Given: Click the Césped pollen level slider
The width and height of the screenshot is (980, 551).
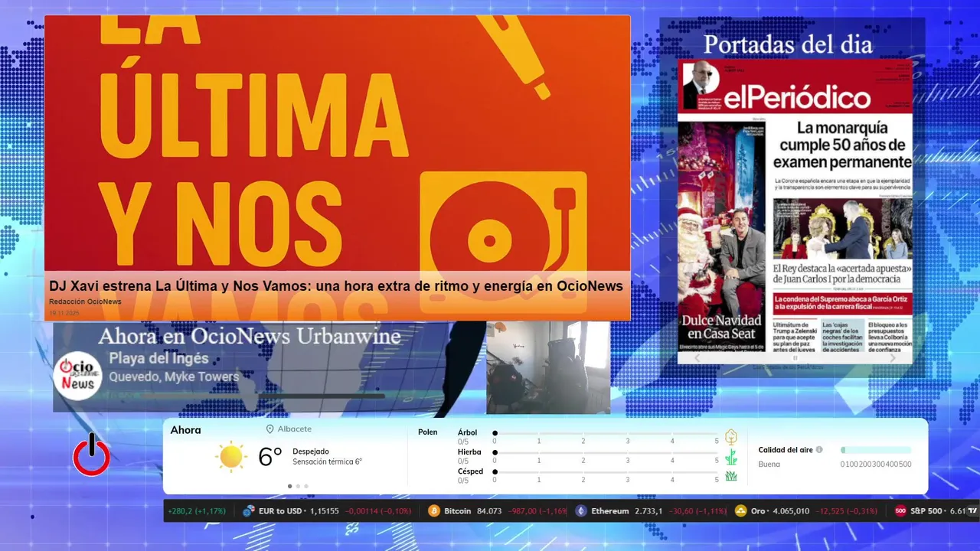Looking at the screenshot, I should [x=606, y=472].
